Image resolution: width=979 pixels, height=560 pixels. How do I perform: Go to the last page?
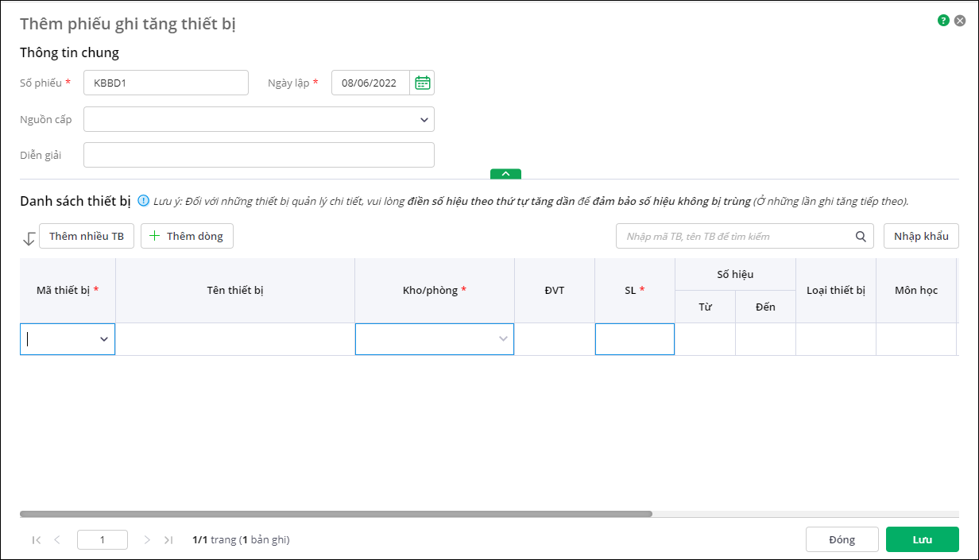tap(168, 540)
